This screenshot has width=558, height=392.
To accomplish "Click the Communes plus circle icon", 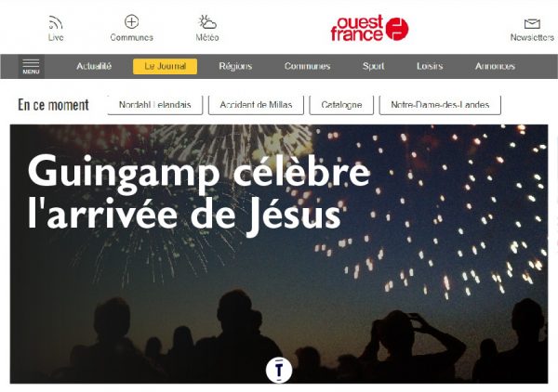I will pyautogui.click(x=131, y=21).
